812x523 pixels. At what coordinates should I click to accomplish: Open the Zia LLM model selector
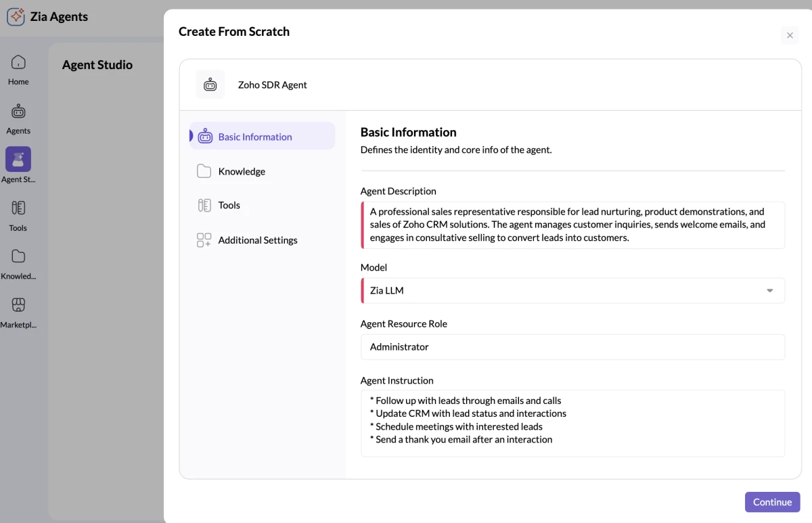click(573, 290)
